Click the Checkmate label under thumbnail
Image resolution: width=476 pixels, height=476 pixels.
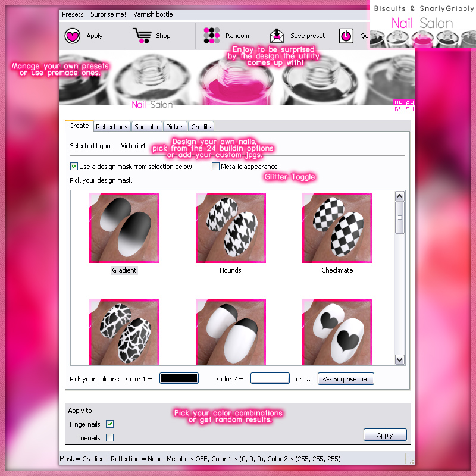coord(337,270)
